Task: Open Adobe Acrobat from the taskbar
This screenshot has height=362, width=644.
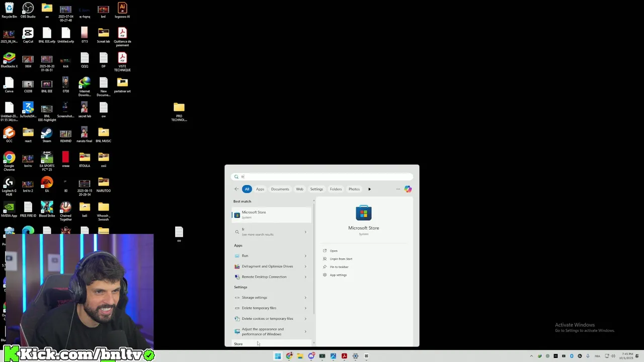Action: [344, 356]
